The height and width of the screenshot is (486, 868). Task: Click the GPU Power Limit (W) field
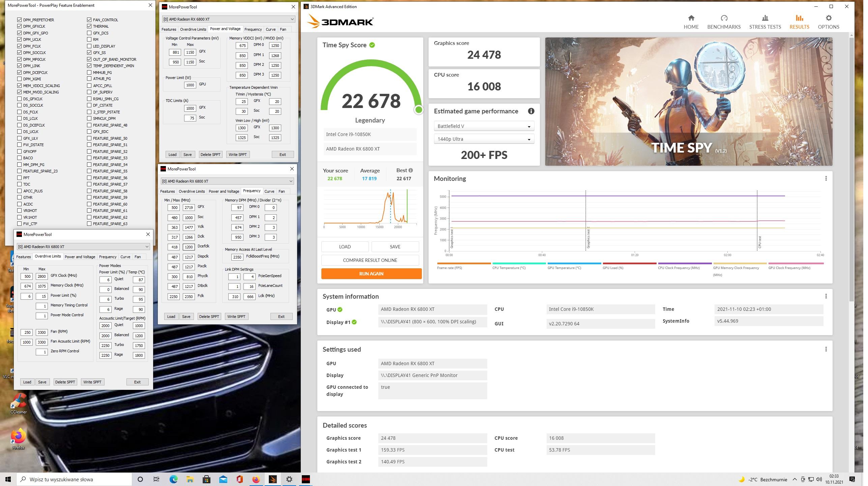coord(191,85)
